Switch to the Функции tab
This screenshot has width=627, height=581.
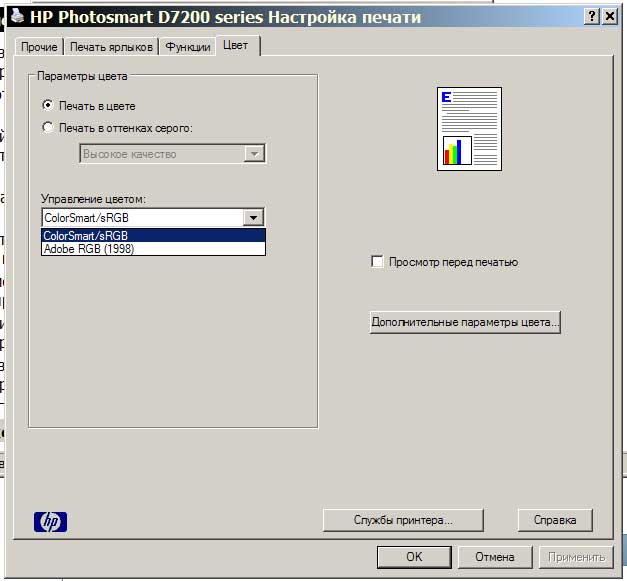(188, 47)
